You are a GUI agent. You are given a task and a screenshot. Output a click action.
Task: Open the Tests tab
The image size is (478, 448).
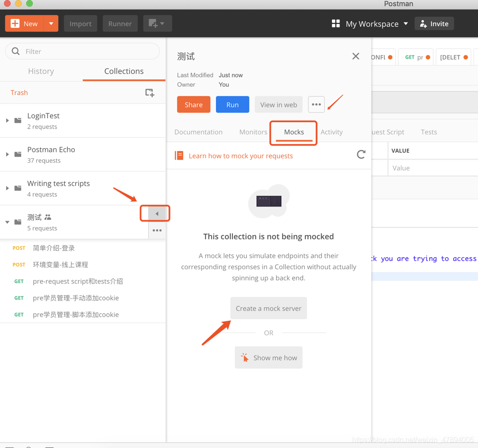(x=429, y=132)
